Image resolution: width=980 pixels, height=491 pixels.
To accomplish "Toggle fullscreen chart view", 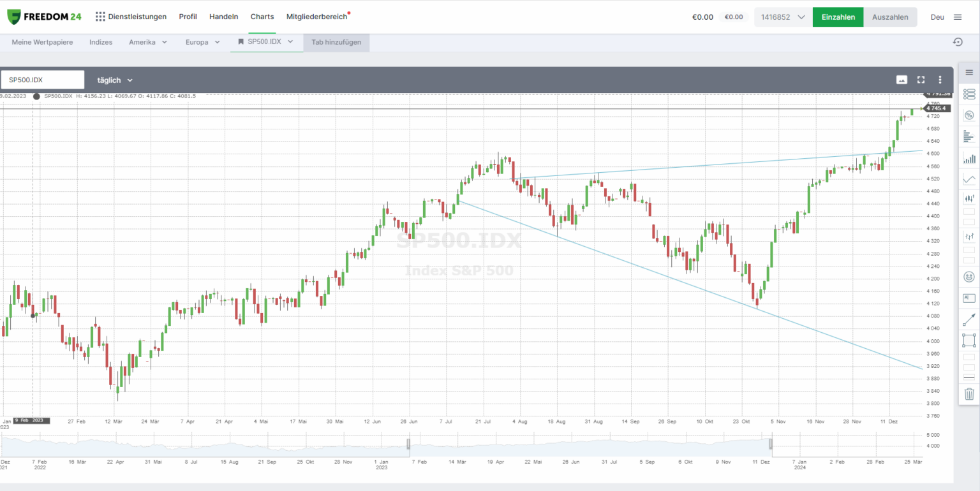I will pos(921,80).
